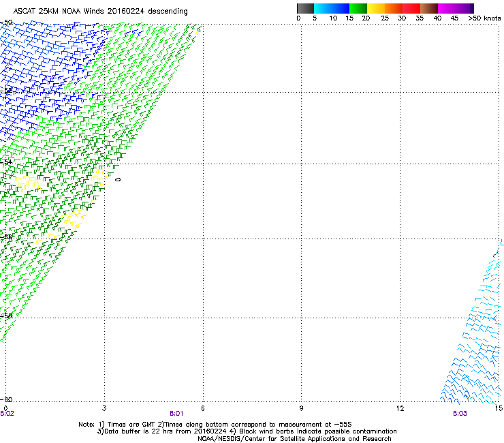
Task: Click the red 30-35 knots color segment
Action: [411, 8]
